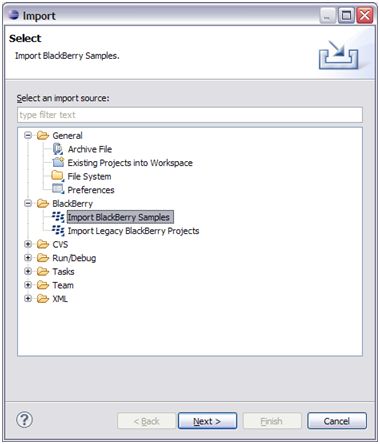Open the help question mark icon
The width and height of the screenshot is (380, 444).
click(25, 420)
